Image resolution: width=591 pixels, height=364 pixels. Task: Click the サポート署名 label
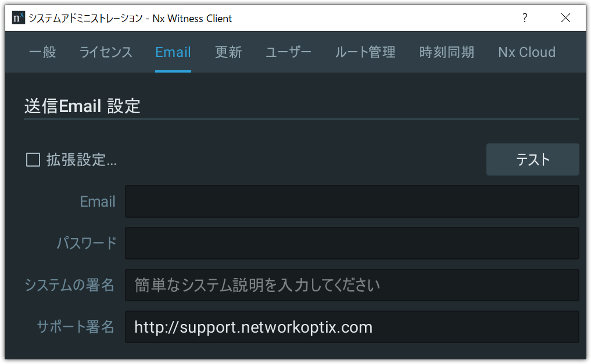[76, 327]
